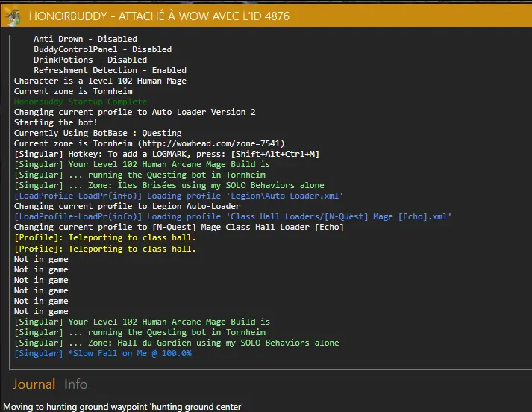Screen dimensions: 532x412
Task: Switch to the Info tab
Action: 75,384
